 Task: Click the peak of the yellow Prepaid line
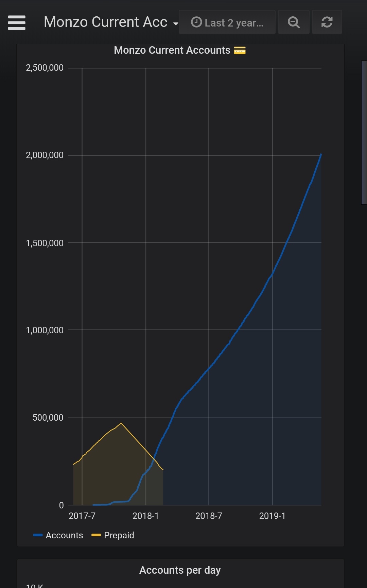[x=121, y=423]
